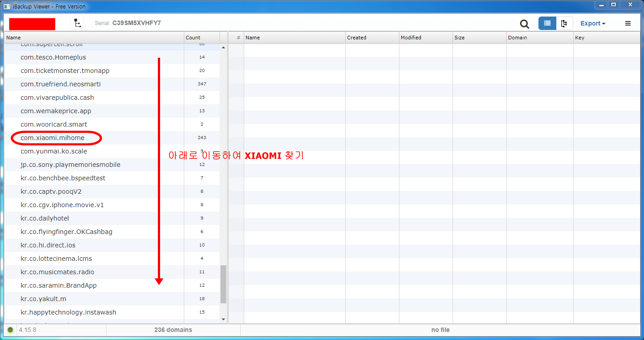Click the red redacted device name
This screenshot has height=340, width=644.
32,24
